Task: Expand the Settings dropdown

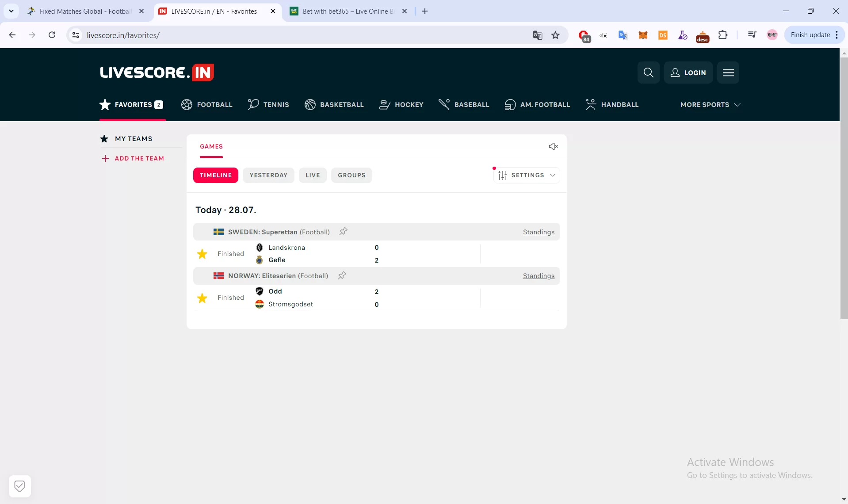Action: [526, 175]
